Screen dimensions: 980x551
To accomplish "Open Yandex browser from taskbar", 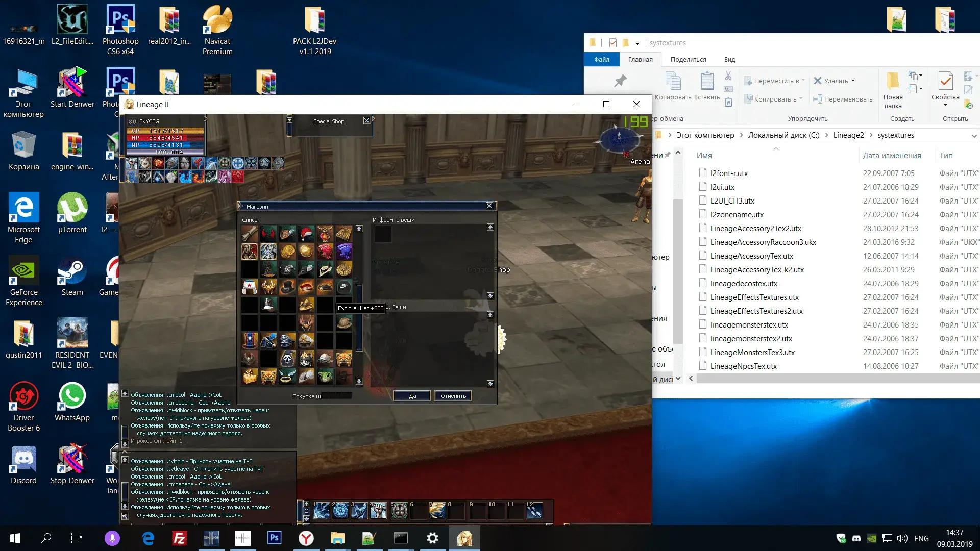I will point(306,538).
